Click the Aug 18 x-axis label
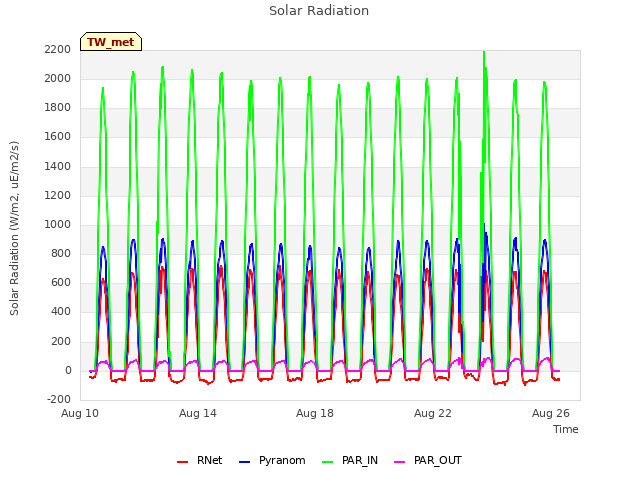 click(315, 413)
